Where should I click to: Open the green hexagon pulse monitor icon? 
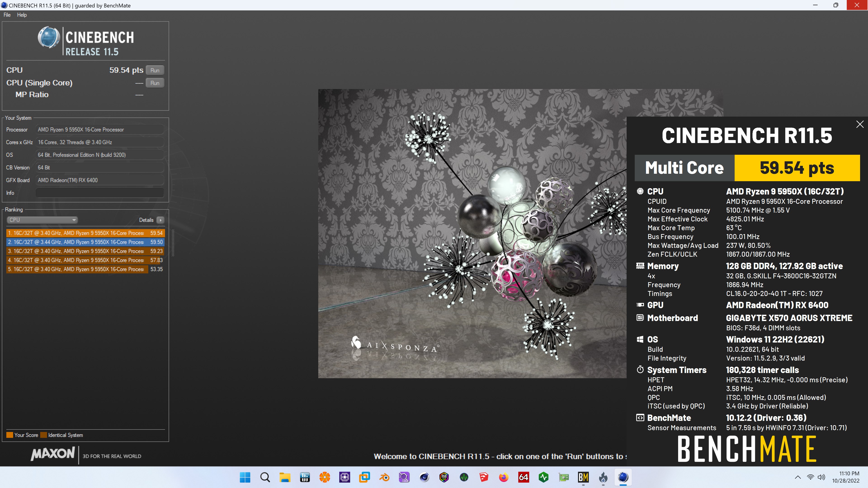[543, 477]
